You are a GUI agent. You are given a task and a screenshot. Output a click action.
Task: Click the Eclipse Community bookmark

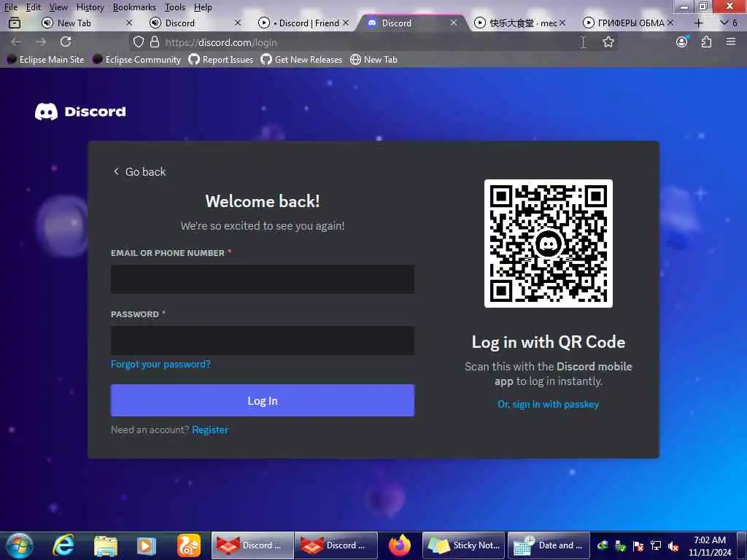136,60
